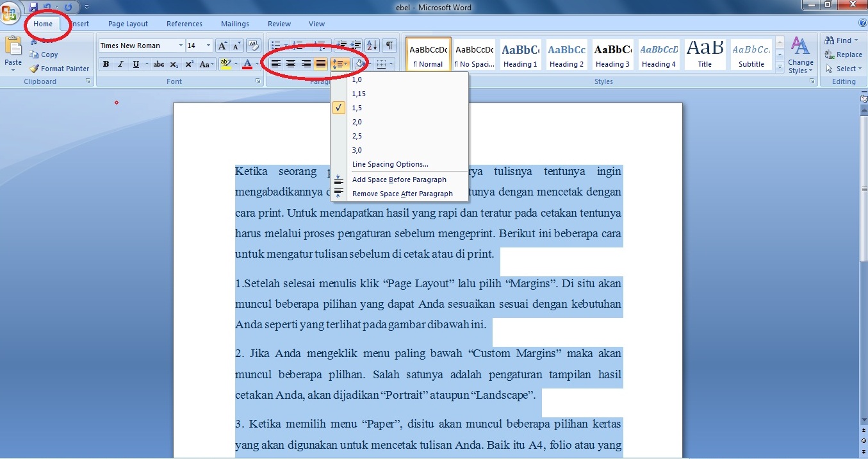Apply the Heading 2 style

coord(566,54)
